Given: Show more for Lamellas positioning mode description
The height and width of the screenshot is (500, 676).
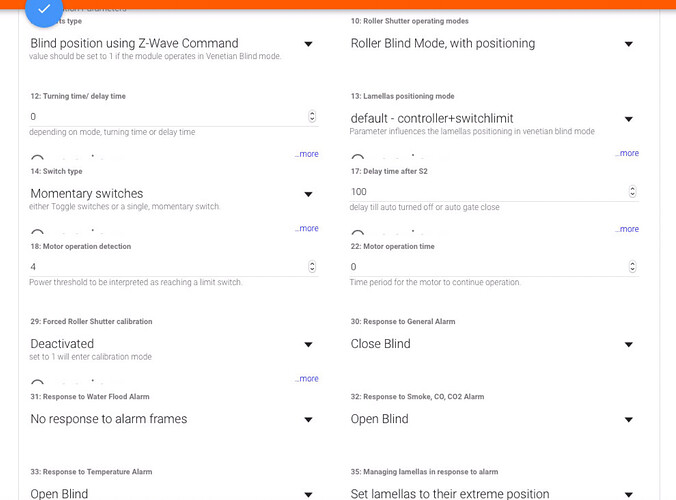Looking at the screenshot, I should click(x=627, y=154).
